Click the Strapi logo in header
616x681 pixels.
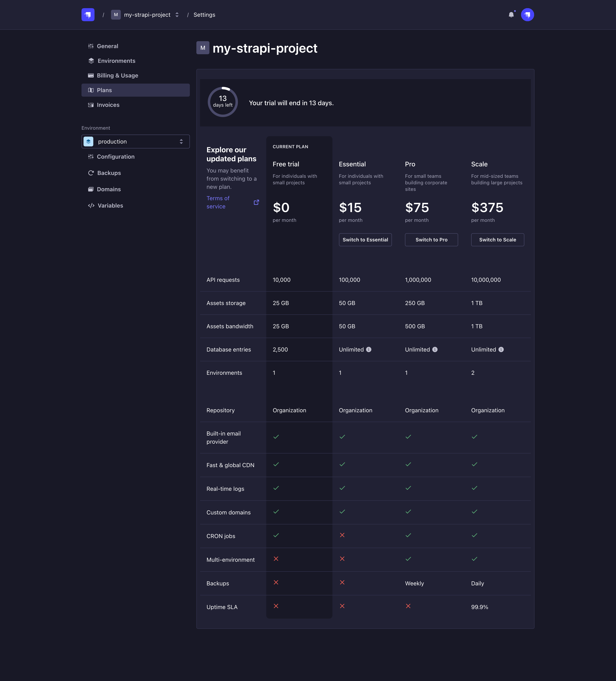(x=88, y=15)
